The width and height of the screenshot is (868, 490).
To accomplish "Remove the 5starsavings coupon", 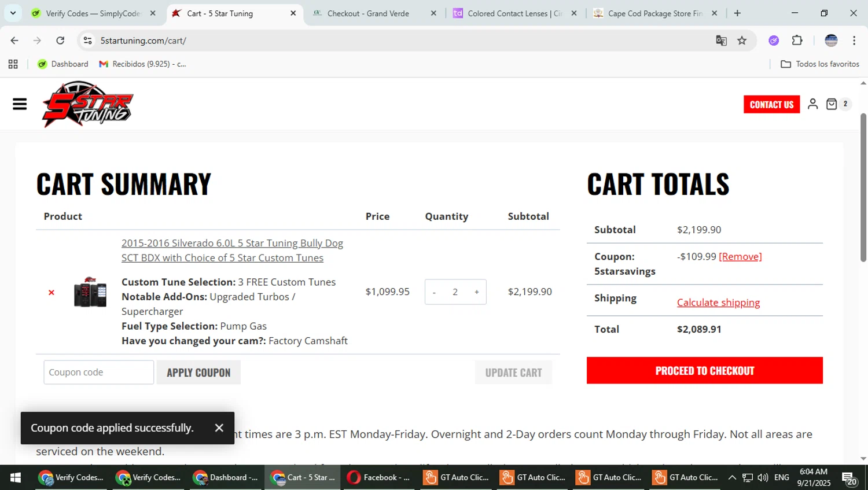I will coord(740,256).
